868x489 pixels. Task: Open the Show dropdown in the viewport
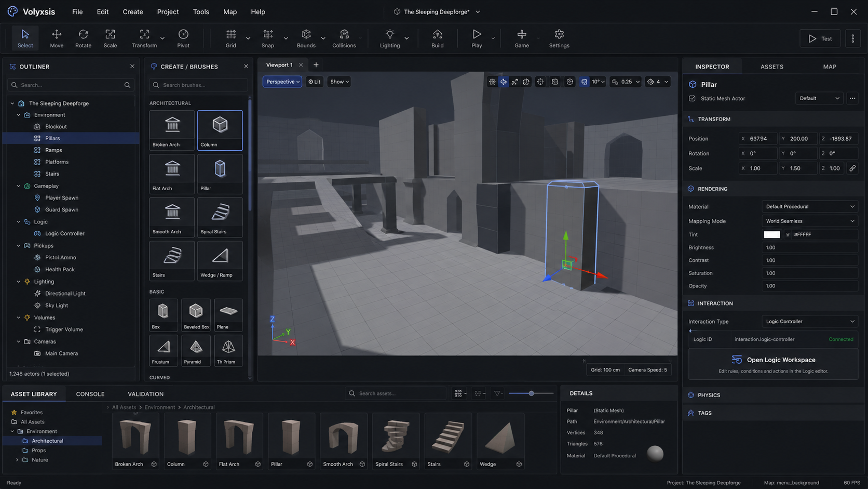340,82
